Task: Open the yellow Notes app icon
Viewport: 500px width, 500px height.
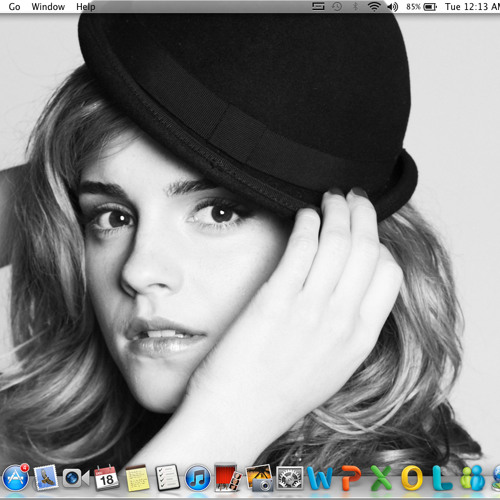Action: coord(137,479)
